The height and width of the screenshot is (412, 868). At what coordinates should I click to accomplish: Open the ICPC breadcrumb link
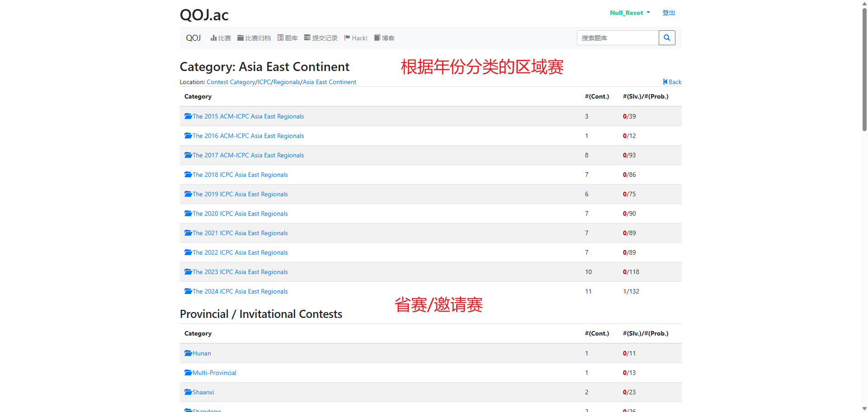point(264,82)
